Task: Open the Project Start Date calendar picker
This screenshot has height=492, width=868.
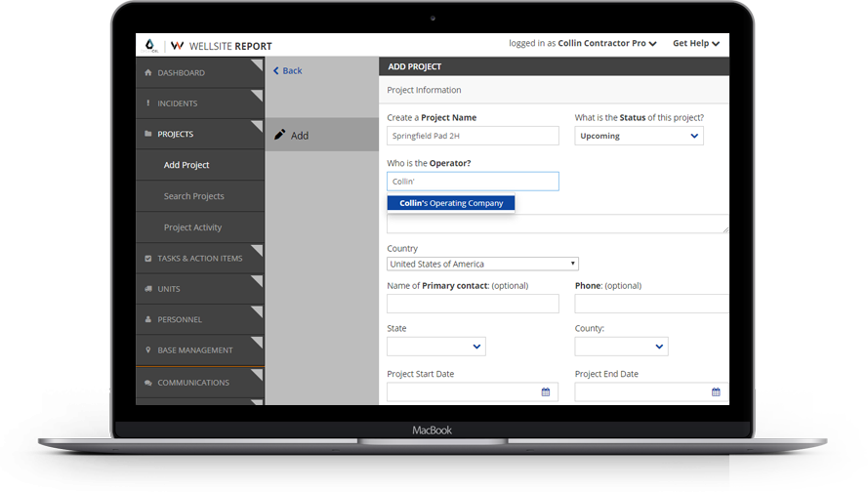Action: tap(546, 392)
